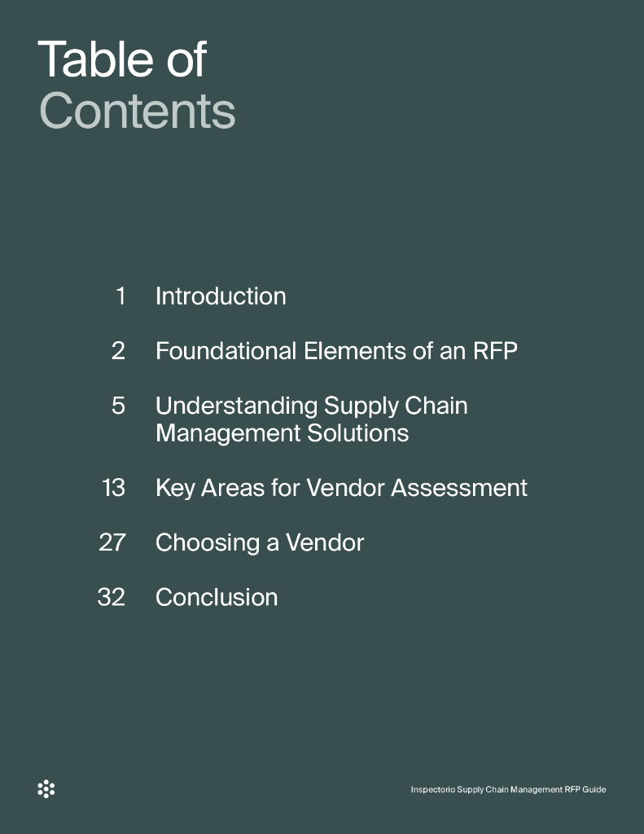Select page number 13 in contents list
The image size is (644, 834).
click(113, 488)
